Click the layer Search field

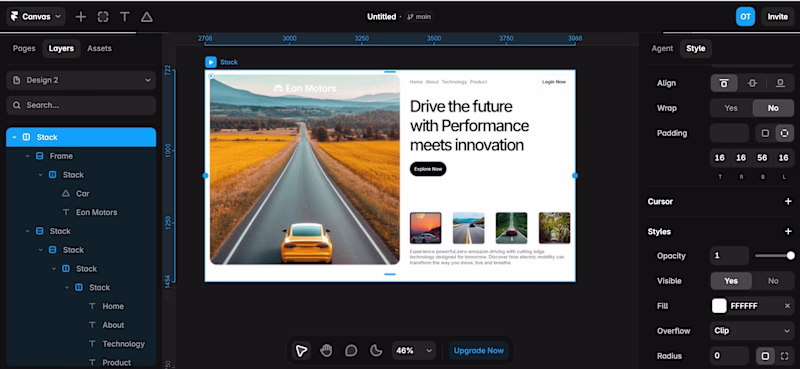(81, 105)
